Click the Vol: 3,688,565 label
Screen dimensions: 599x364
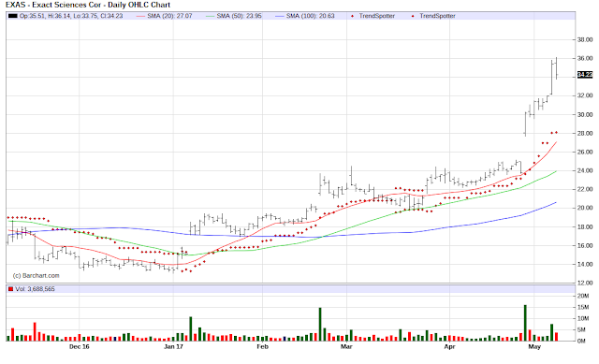click(x=36, y=289)
